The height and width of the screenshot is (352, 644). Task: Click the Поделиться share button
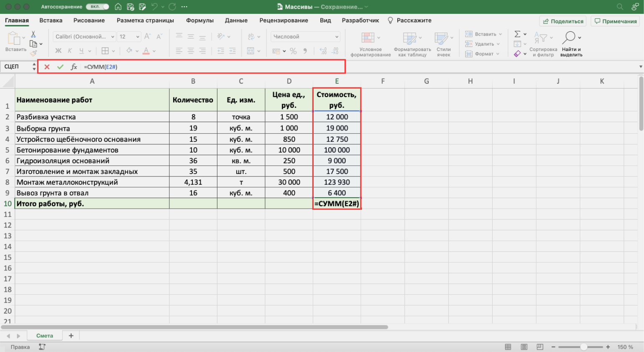click(x=563, y=21)
